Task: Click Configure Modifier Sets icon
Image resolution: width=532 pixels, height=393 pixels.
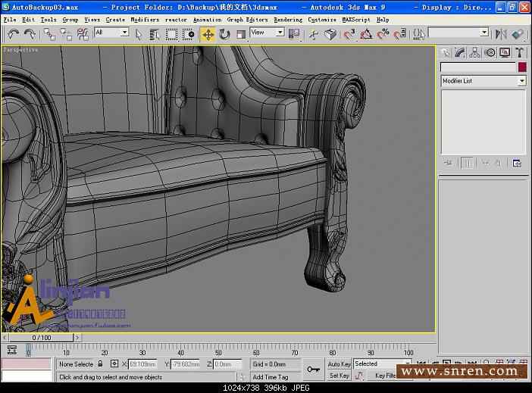Action: (517, 163)
